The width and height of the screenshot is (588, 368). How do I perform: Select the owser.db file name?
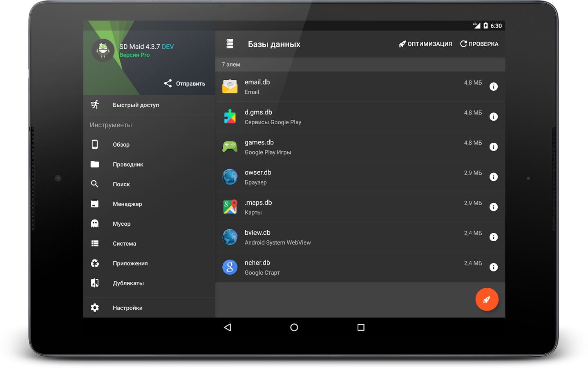258,173
